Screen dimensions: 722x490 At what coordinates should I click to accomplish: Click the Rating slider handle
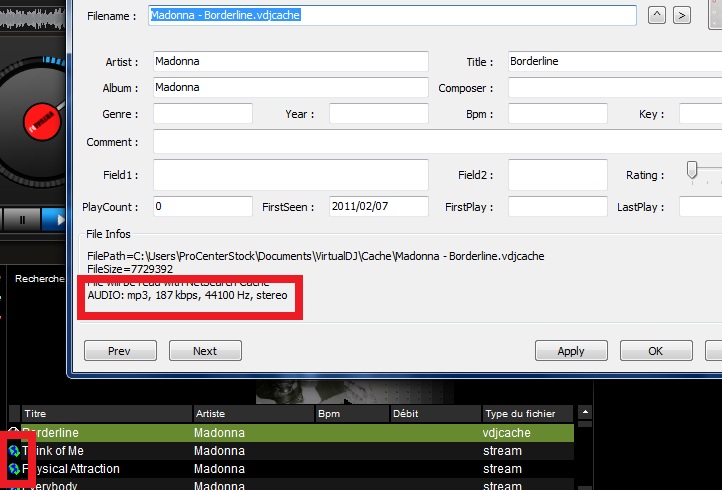tap(691, 172)
